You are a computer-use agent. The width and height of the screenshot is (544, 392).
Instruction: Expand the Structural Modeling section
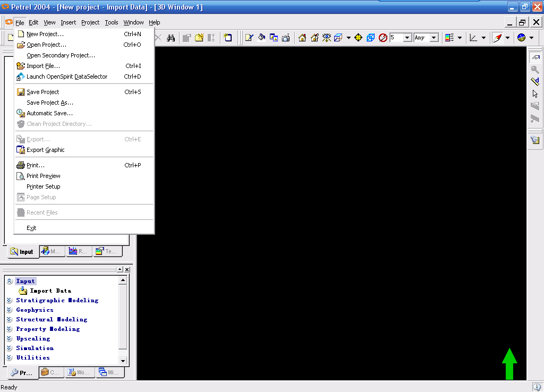click(x=10, y=319)
